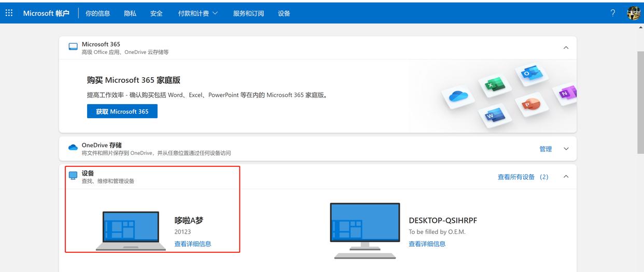
Task: Click the 获取 Microsoft 365 button
Action: [122, 111]
